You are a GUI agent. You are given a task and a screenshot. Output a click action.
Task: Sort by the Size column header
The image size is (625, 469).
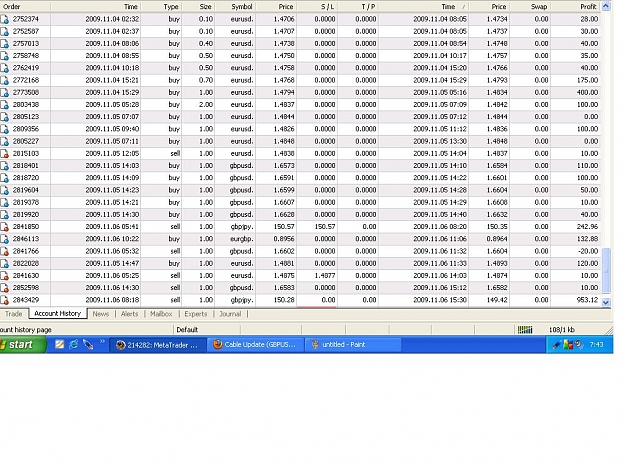coord(198,6)
